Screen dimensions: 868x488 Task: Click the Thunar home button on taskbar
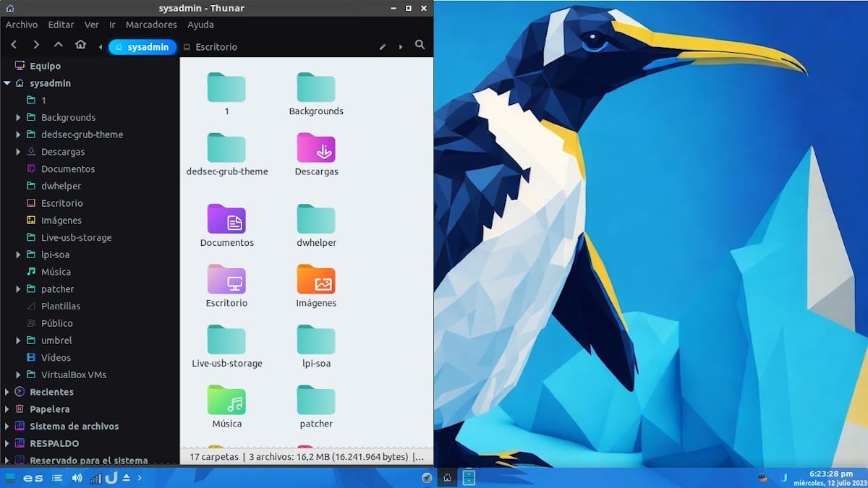coord(447,477)
